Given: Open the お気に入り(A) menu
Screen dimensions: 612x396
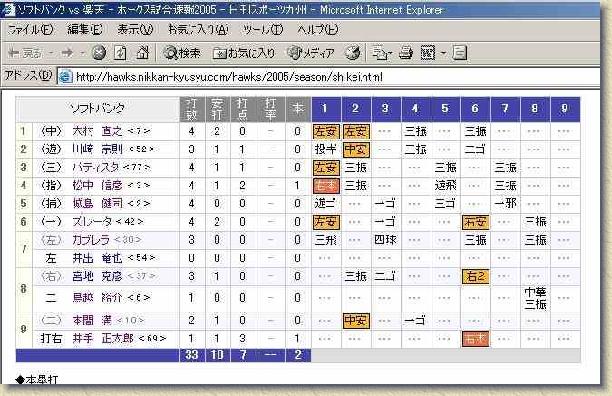Looking at the screenshot, I should coord(198,29).
